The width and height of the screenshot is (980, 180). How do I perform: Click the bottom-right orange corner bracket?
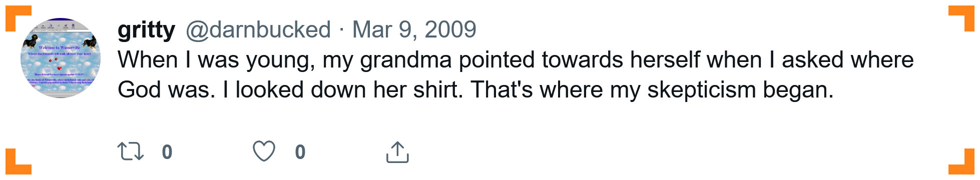click(961, 161)
